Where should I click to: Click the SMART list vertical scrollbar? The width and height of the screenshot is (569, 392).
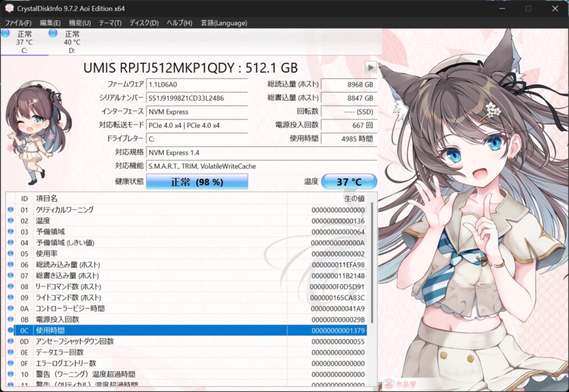[x=372, y=261]
